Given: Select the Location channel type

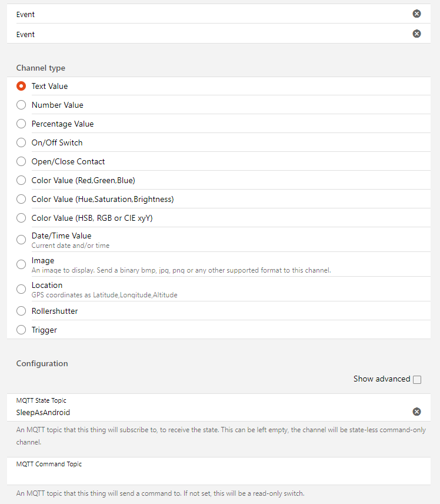Looking at the screenshot, I should click(21, 289).
